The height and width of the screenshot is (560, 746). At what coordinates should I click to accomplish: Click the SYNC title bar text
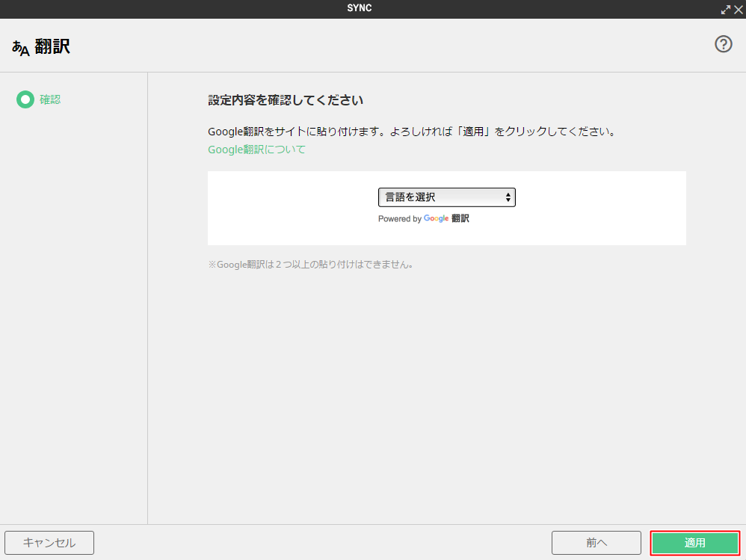tap(360, 8)
